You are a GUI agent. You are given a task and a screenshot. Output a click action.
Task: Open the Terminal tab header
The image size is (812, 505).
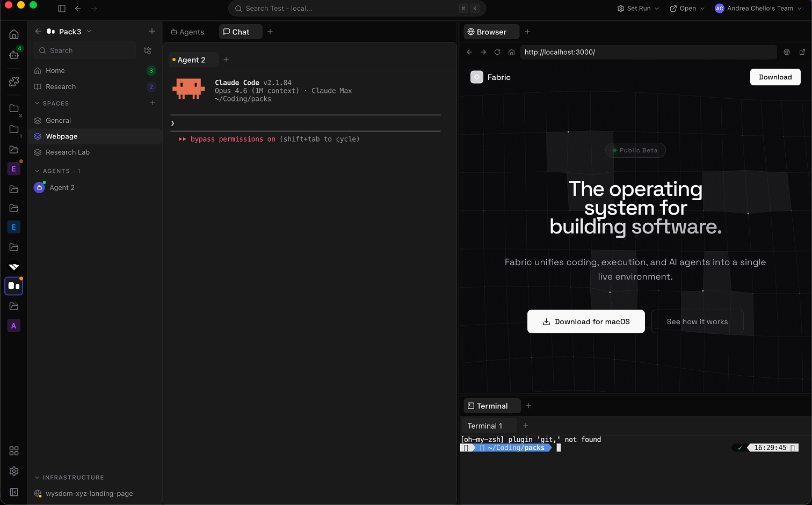(x=491, y=406)
